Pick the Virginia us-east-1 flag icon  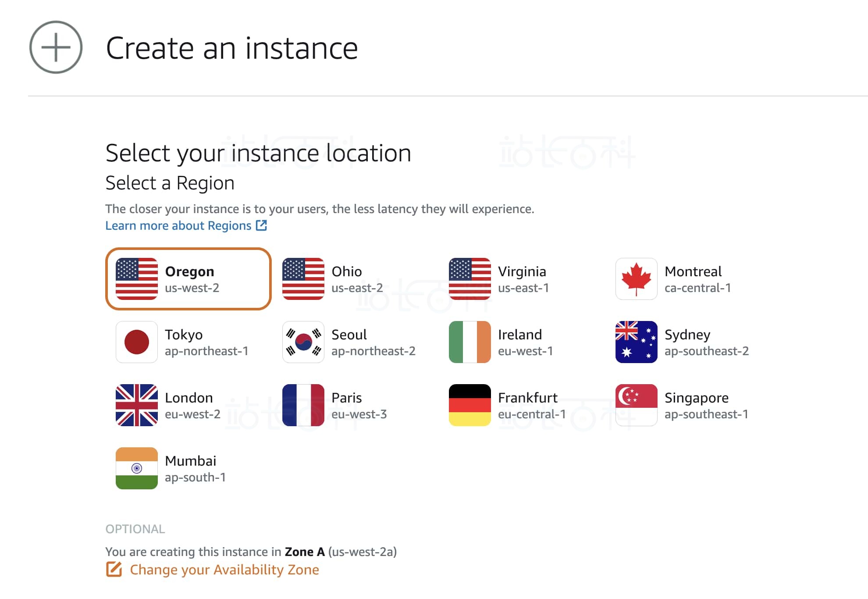click(470, 279)
